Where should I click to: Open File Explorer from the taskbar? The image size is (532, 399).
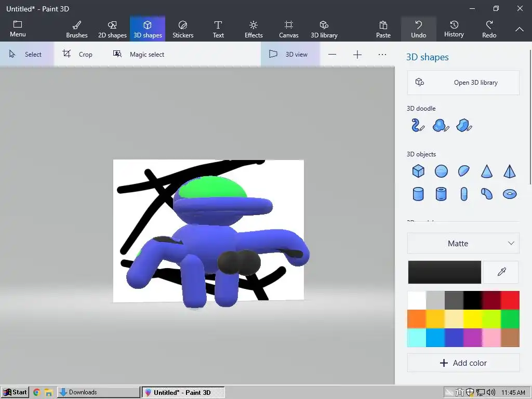tap(48, 393)
